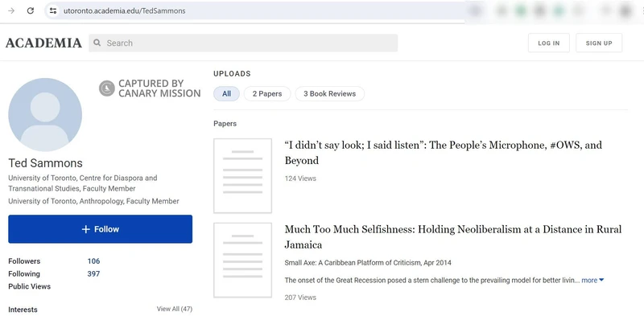Expand abstract with the more link

coord(592,281)
